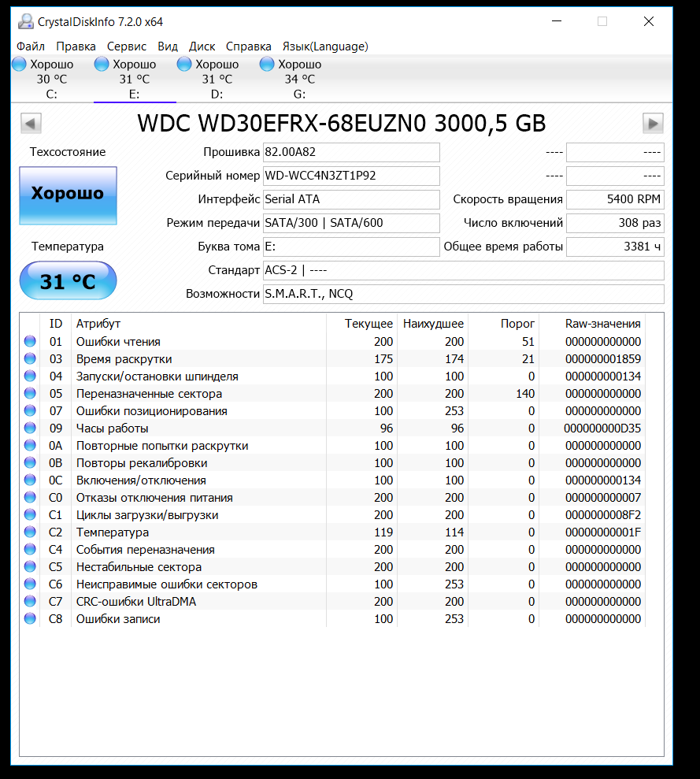The image size is (700, 779).
Task: Select the CRC-ошибки UltraDMA attribute name
Action: pos(136,602)
